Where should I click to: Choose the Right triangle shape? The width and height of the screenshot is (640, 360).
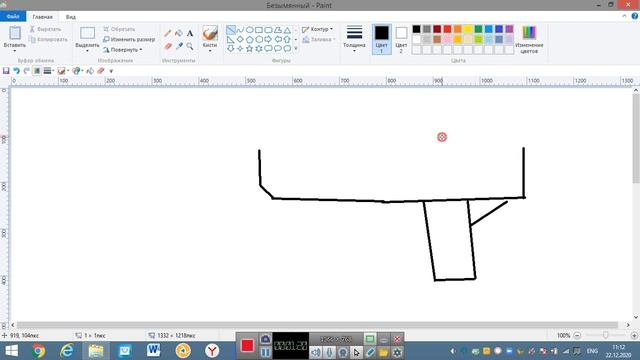pos(231,39)
